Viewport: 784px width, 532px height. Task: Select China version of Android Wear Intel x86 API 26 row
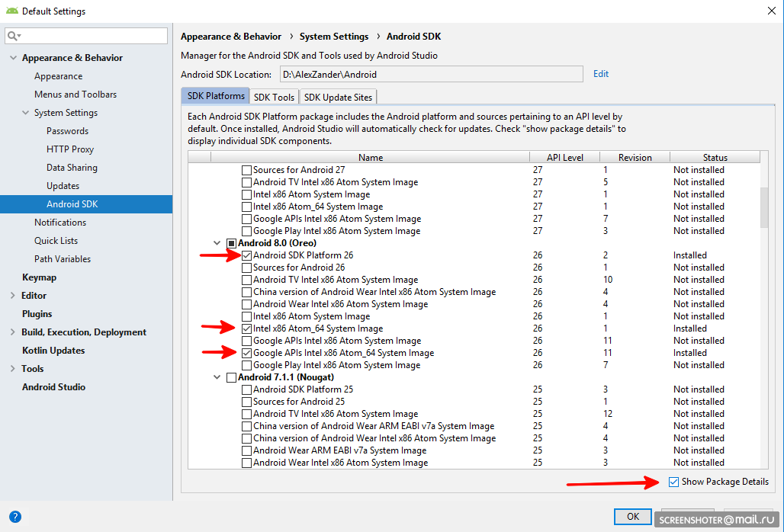(x=474, y=292)
